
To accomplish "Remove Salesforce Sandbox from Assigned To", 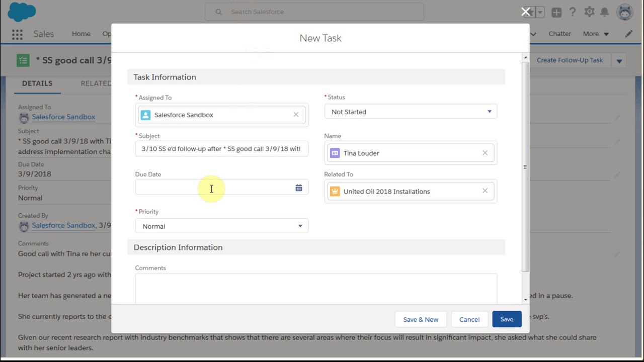I will click(x=296, y=115).
